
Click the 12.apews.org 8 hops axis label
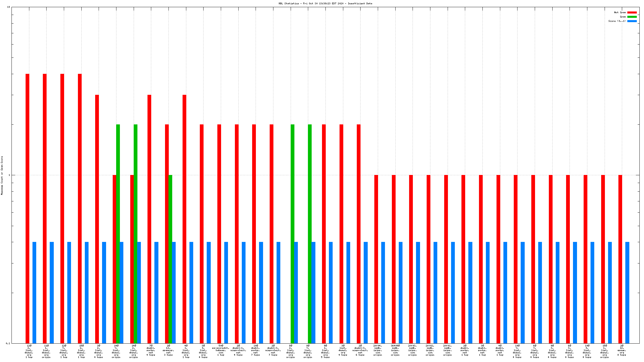[622, 350]
